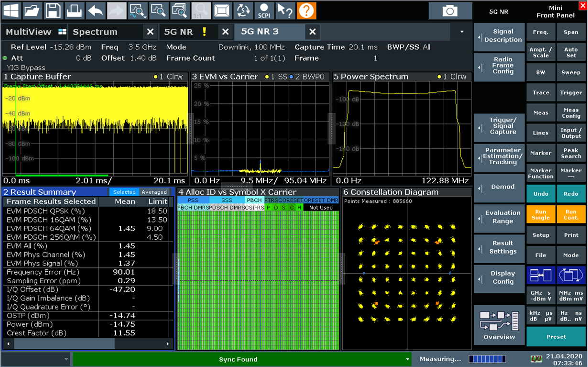
Task: Toggle Run Cont. continuous measurement
Action: pos(571,214)
